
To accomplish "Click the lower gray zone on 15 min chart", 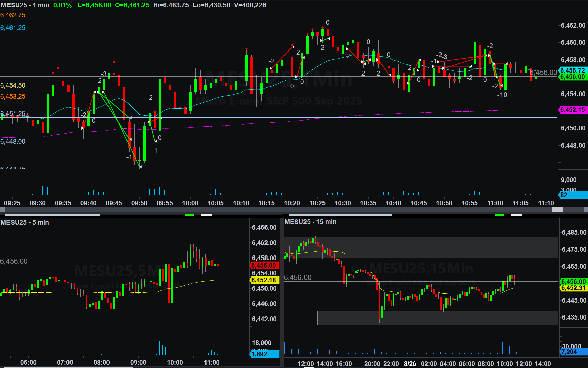I will click(x=437, y=318).
